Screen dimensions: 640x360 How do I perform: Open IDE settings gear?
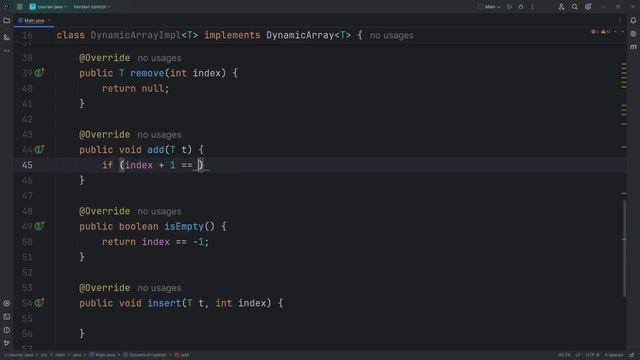588,7
